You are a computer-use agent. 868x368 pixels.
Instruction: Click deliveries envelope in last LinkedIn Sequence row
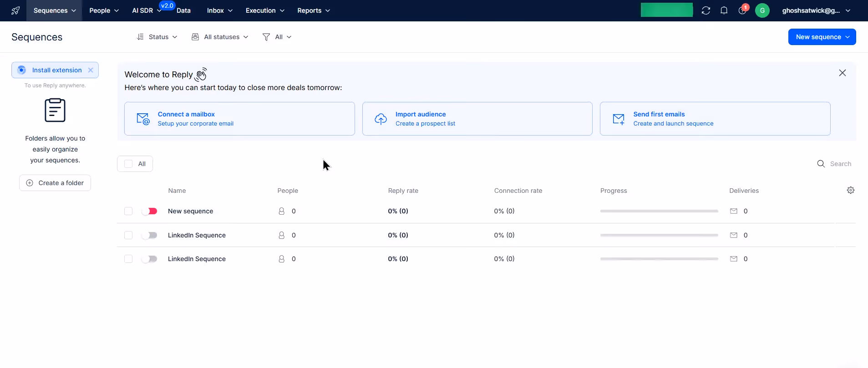(x=734, y=259)
